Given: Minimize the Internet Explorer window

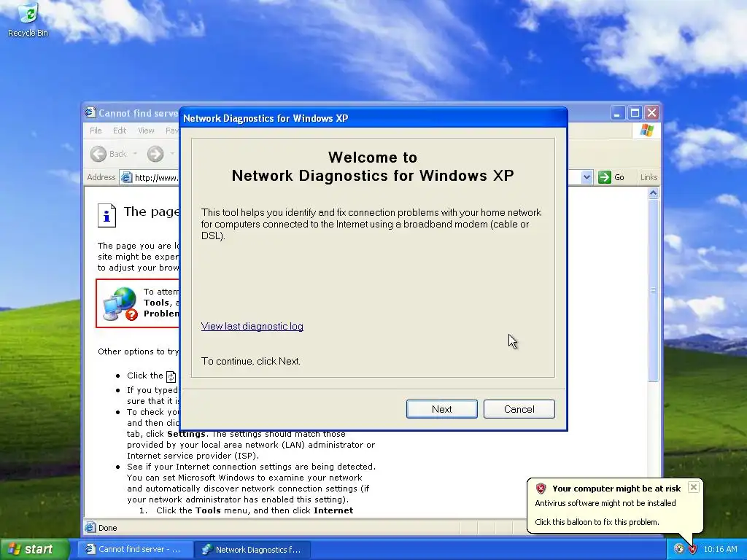Looking at the screenshot, I should 617,113.
